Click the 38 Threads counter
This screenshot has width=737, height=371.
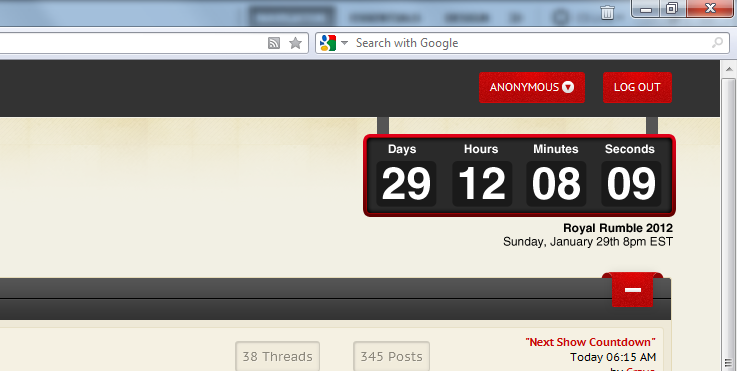click(277, 356)
